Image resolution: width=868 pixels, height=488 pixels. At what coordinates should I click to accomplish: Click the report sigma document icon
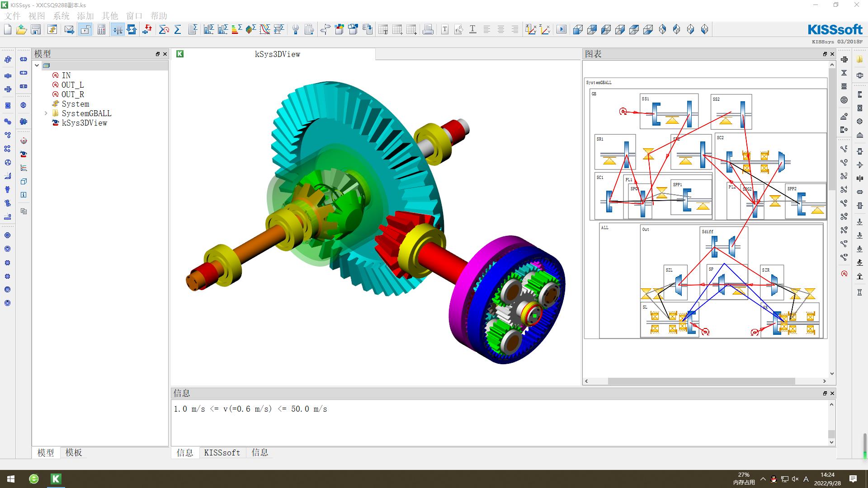(193, 30)
